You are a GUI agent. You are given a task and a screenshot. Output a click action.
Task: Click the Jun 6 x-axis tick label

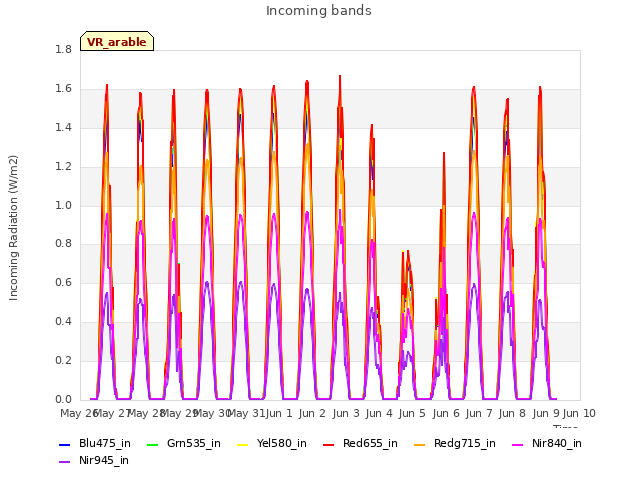[445, 413]
